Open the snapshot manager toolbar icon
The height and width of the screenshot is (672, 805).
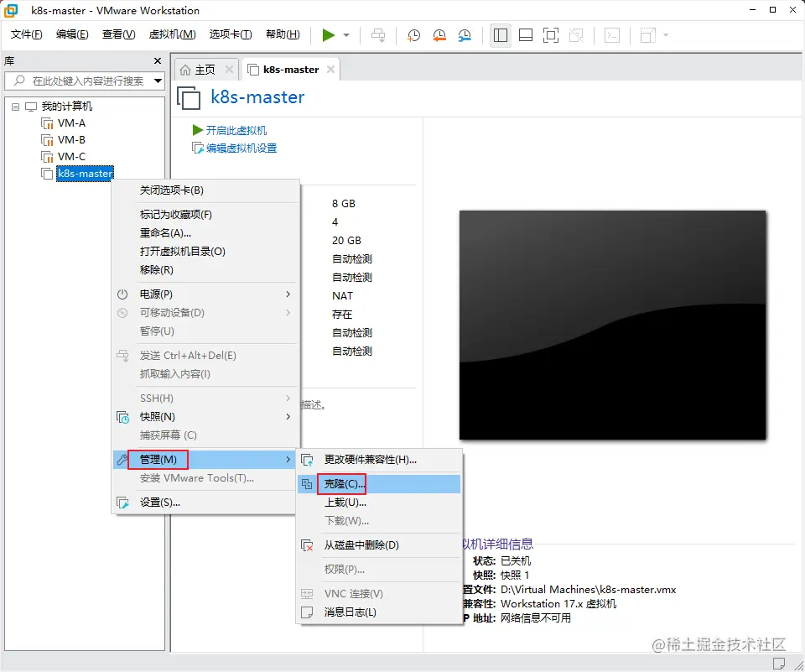tap(465, 35)
